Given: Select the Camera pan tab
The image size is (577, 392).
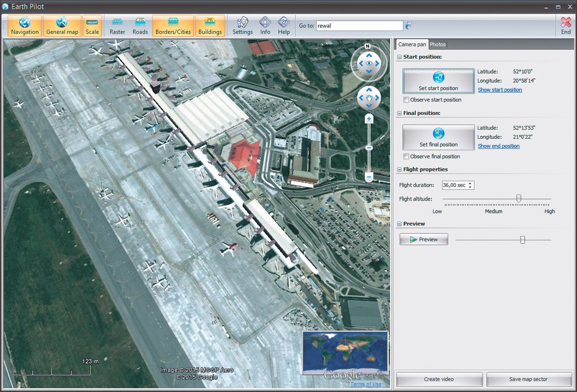Looking at the screenshot, I should [x=412, y=44].
